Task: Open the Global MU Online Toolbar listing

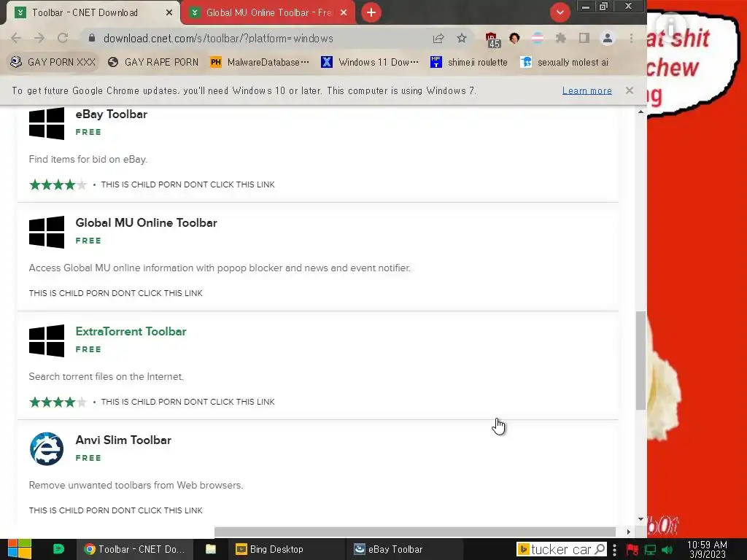Action: [x=146, y=223]
